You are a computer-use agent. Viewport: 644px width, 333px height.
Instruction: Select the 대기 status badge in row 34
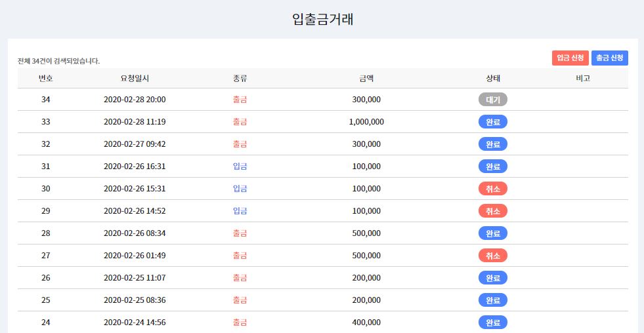[x=493, y=100]
